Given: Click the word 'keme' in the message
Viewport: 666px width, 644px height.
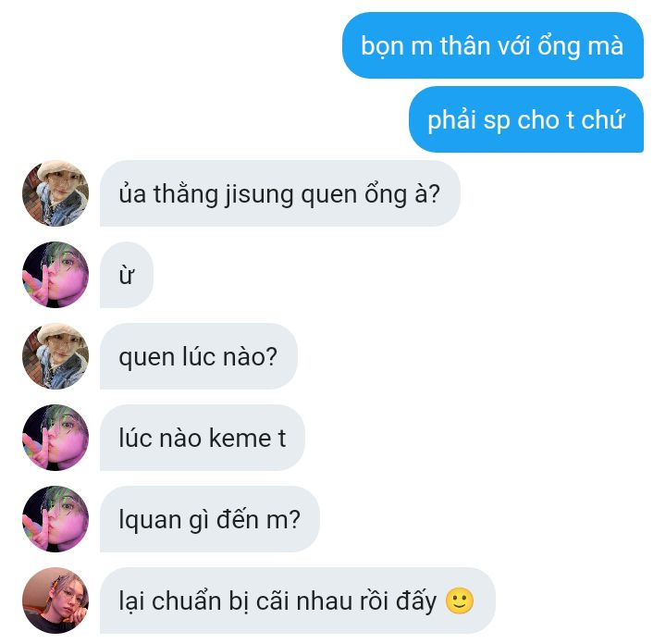Looking at the screenshot, I should pos(240,438).
